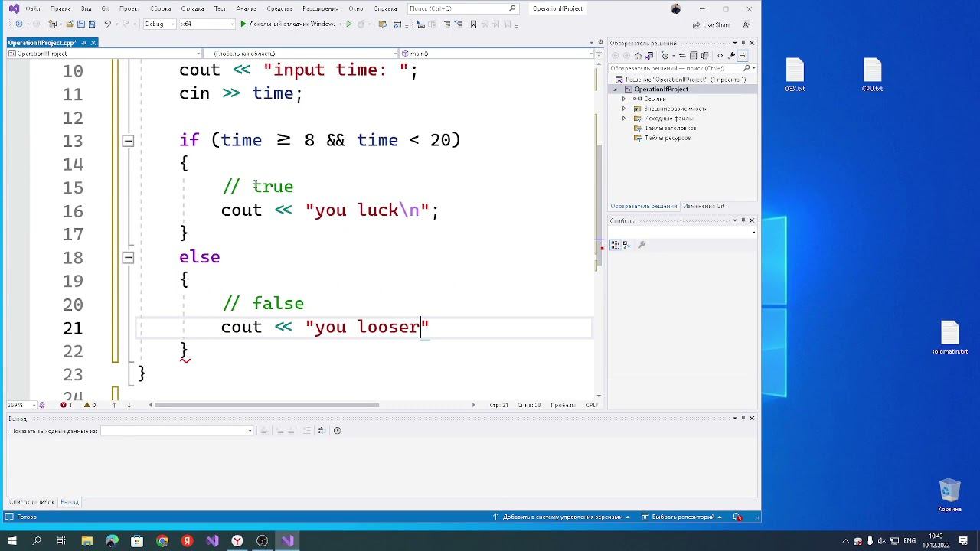Viewport: 980px width, 551px height.
Task: Open the Отладка menu
Action: pyautogui.click(x=192, y=8)
